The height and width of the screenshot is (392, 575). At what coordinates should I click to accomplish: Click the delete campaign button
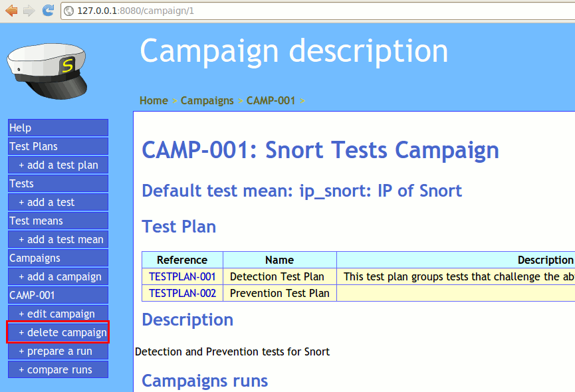[58, 332]
